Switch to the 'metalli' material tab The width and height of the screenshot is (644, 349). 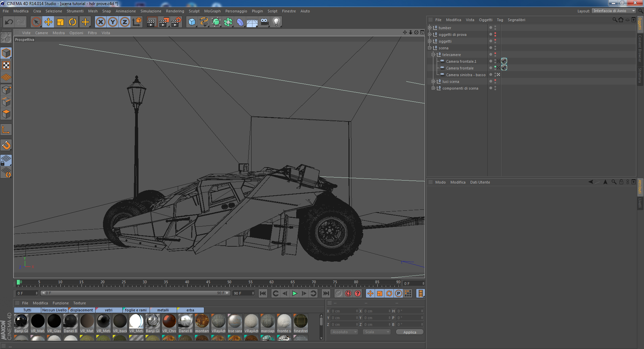click(x=163, y=310)
